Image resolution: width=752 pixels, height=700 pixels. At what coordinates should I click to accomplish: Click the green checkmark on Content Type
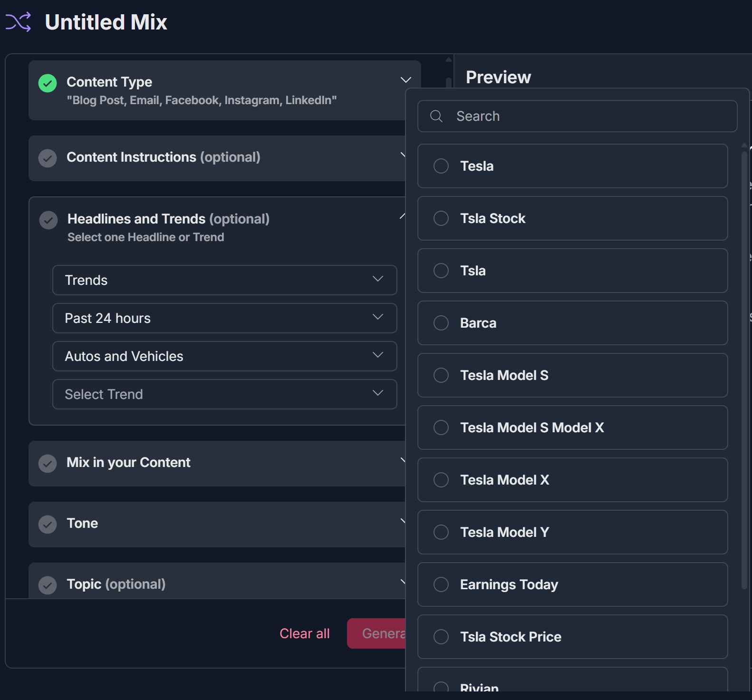pyautogui.click(x=48, y=83)
